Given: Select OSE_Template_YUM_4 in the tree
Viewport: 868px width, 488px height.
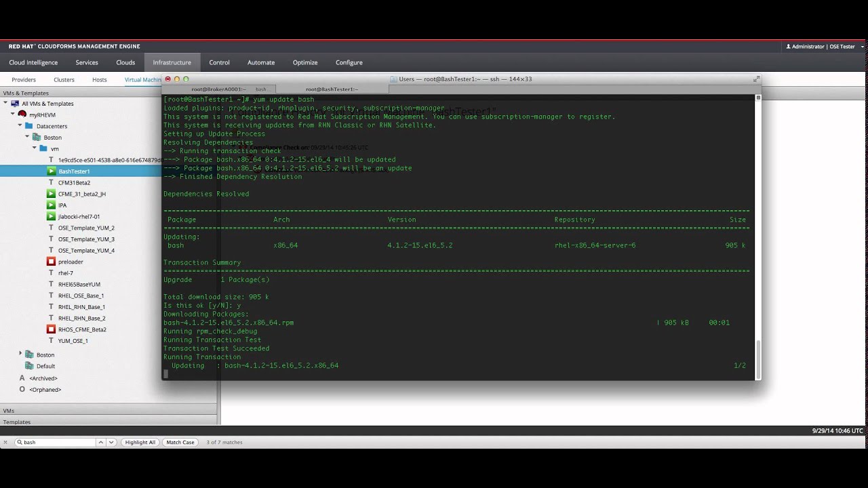Looking at the screenshot, I should click(x=86, y=250).
